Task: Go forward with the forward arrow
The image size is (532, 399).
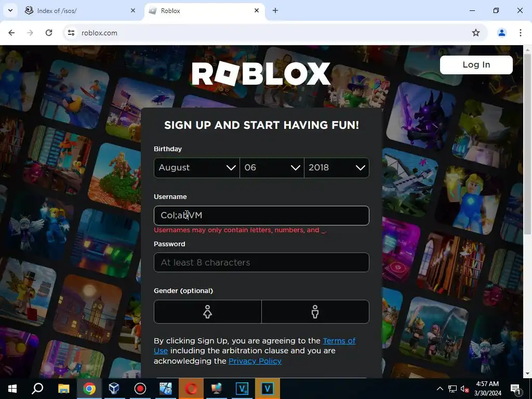Action: point(30,33)
